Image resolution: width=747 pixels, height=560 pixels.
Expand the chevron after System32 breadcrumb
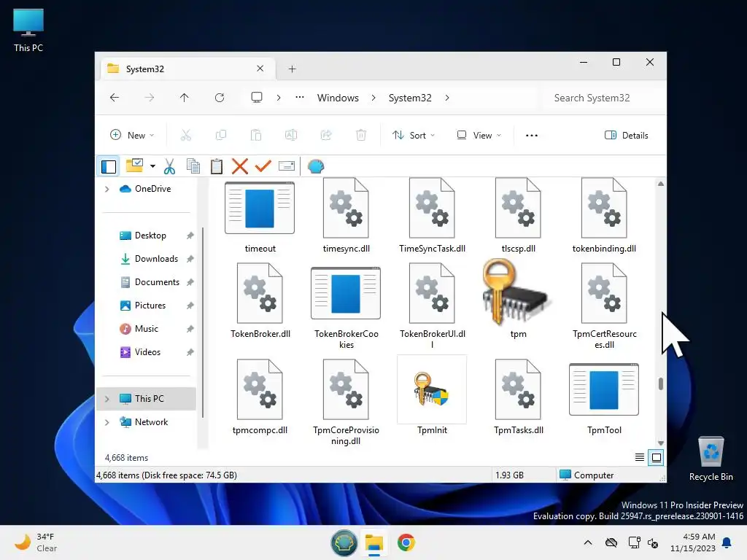(x=447, y=98)
